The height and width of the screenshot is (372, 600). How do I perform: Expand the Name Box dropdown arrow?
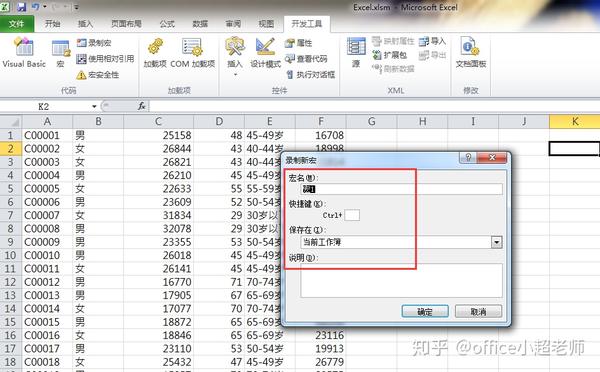pos(94,106)
